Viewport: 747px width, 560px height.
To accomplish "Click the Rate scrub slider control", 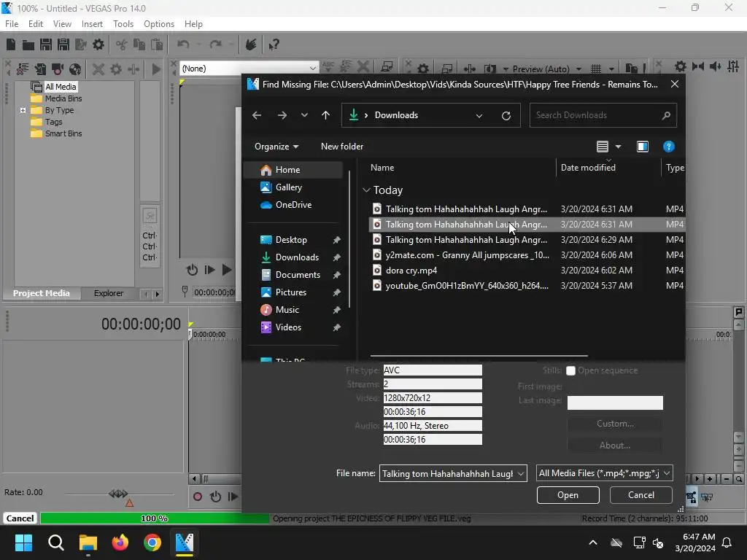I will click(118, 494).
